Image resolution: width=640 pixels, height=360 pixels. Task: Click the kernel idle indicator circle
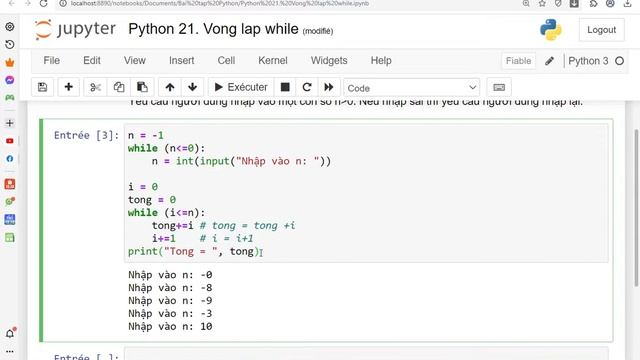coord(620,61)
